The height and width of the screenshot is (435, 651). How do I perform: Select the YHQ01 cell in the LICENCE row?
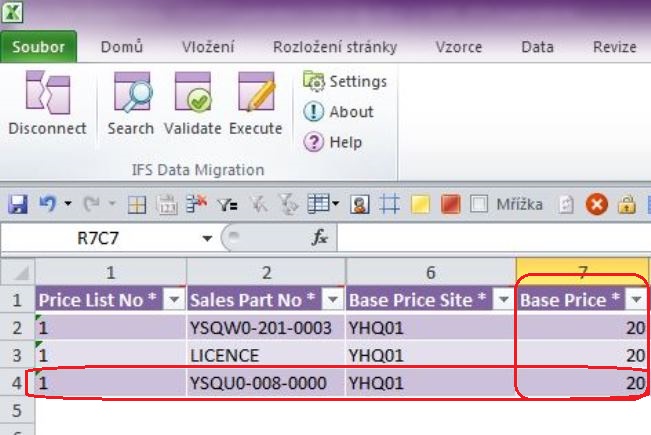(x=431, y=355)
